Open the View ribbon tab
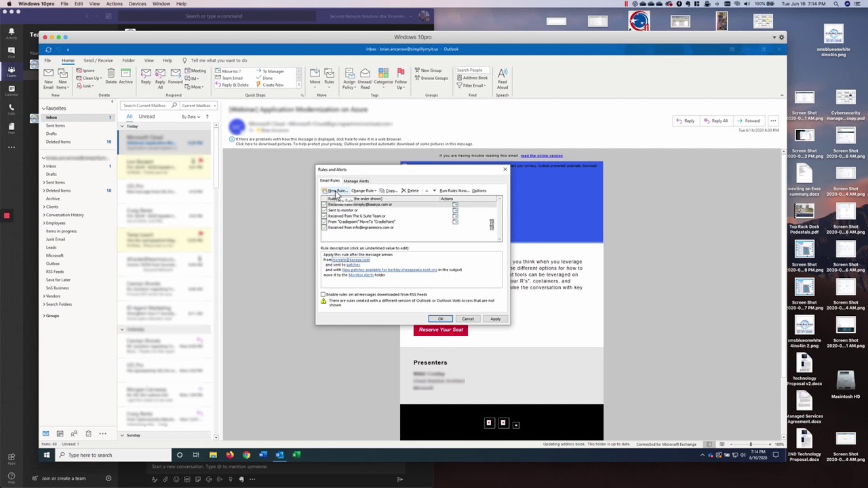Screen dimensions: 868x488 (149, 60)
